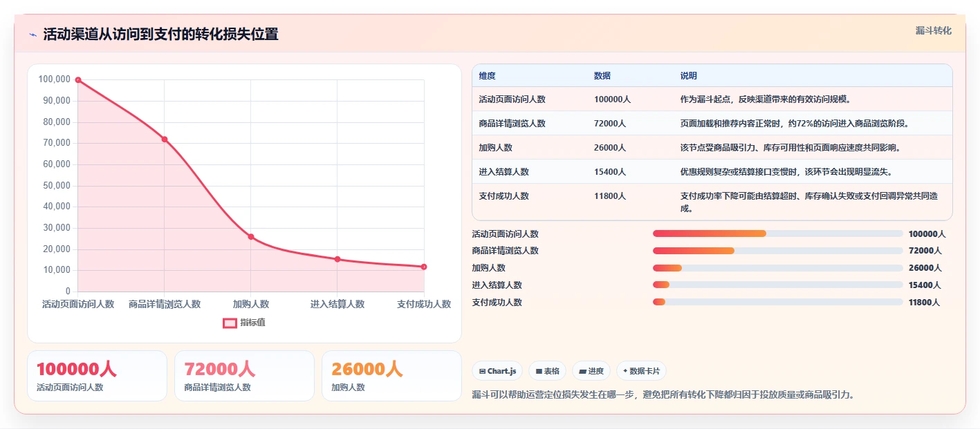Click the 活动页面访问人数 progress bar
This screenshot has height=429, width=980.
click(x=778, y=233)
